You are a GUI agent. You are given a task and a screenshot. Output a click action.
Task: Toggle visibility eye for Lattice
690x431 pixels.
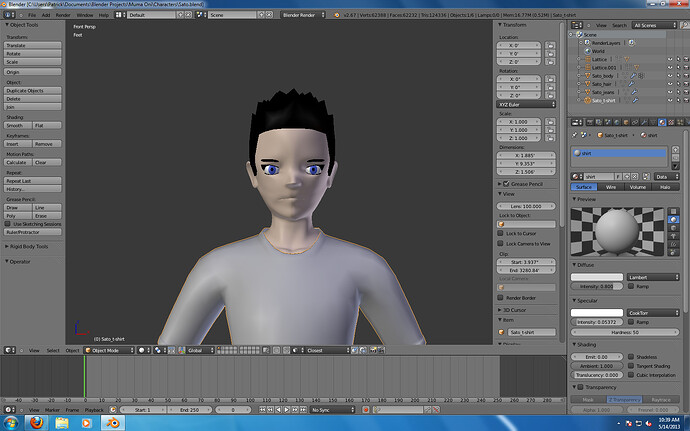pos(670,59)
